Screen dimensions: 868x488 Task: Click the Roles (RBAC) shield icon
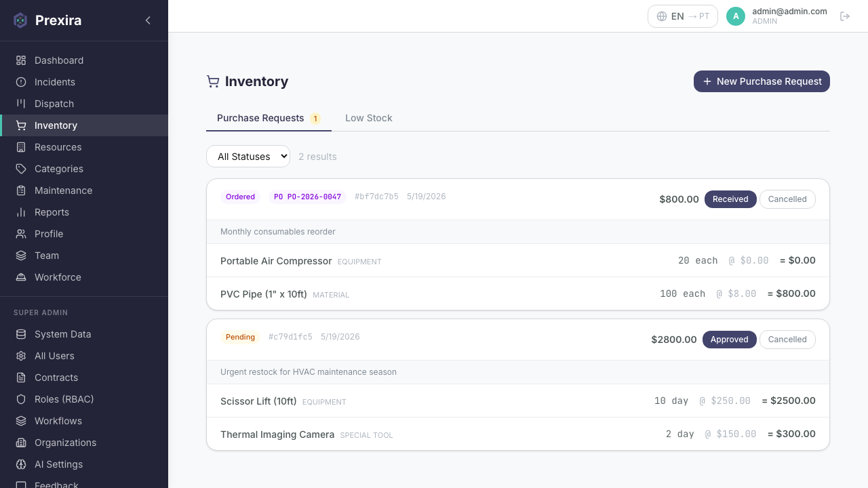[21, 399]
